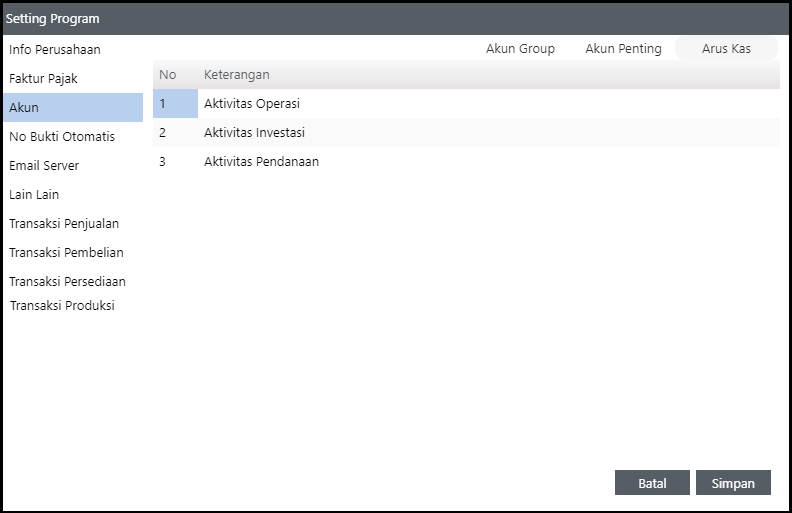The height and width of the screenshot is (513, 792).
Task: Select the Arus Kas tab
Action: pos(726,49)
